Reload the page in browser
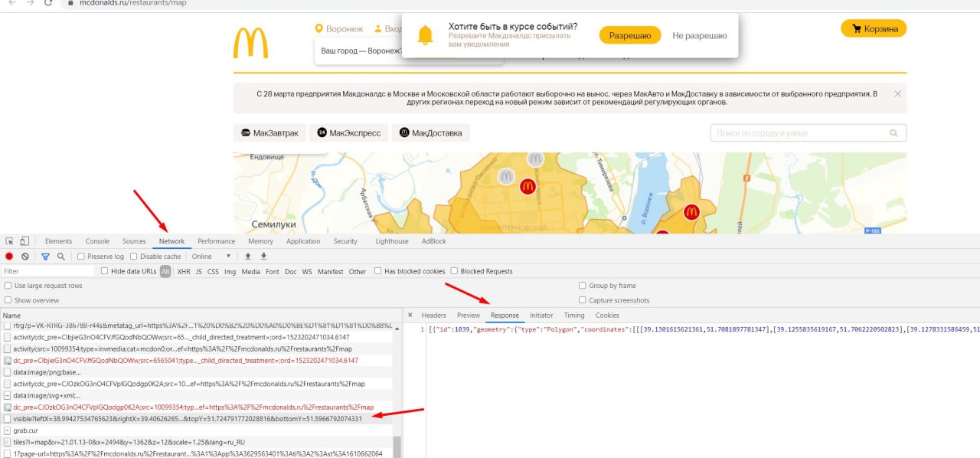The image size is (980, 458). pyautogui.click(x=48, y=3)
